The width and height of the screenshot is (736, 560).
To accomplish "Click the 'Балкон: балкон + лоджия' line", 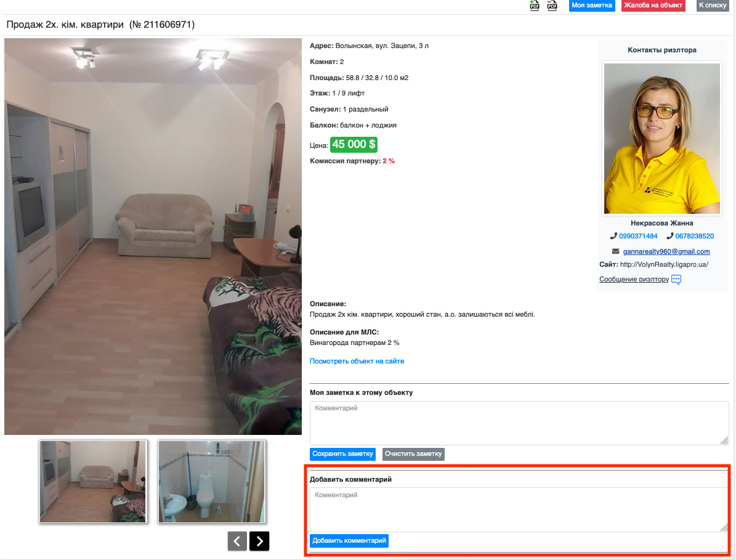I will click(x=353, y=125).
